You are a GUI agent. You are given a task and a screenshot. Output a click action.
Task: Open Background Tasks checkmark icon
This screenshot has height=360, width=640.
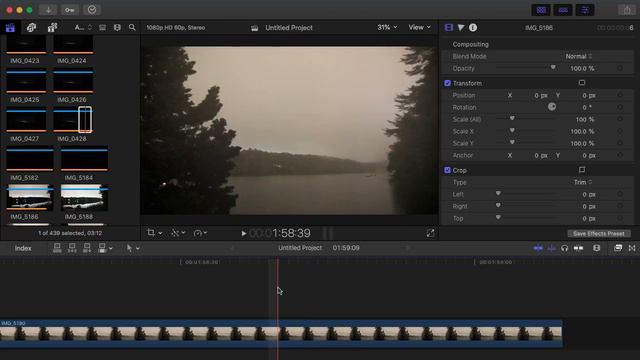coord(92,10)
